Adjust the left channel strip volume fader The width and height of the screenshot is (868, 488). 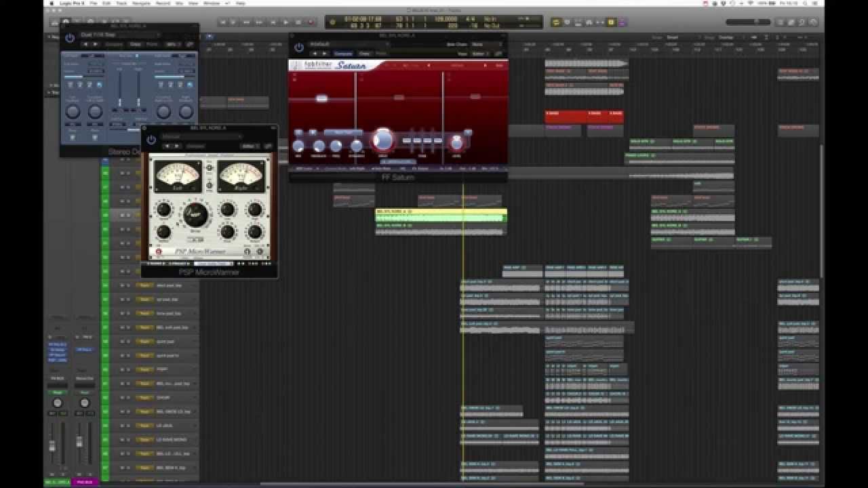coord(52,446)
